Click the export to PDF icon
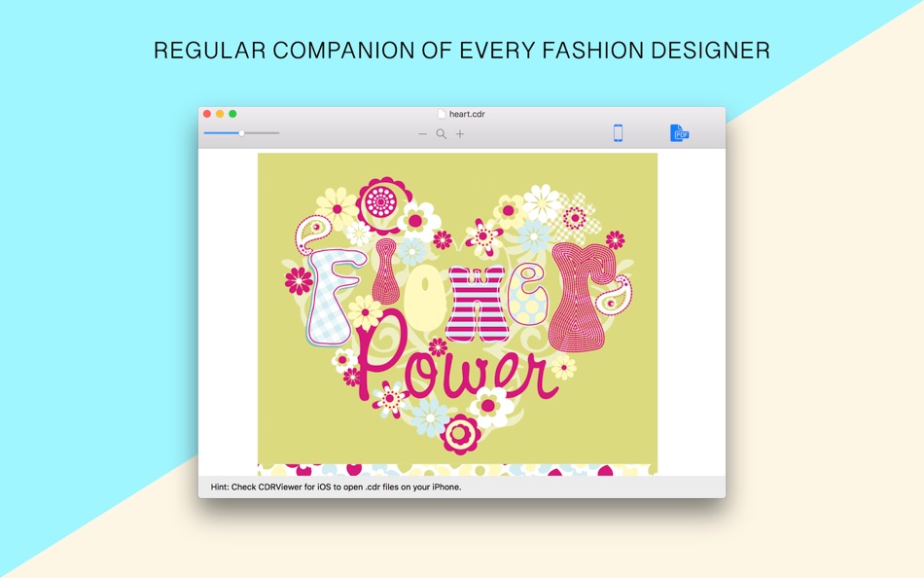The height and width of the screenshot is (578, 924). (679, 132)
